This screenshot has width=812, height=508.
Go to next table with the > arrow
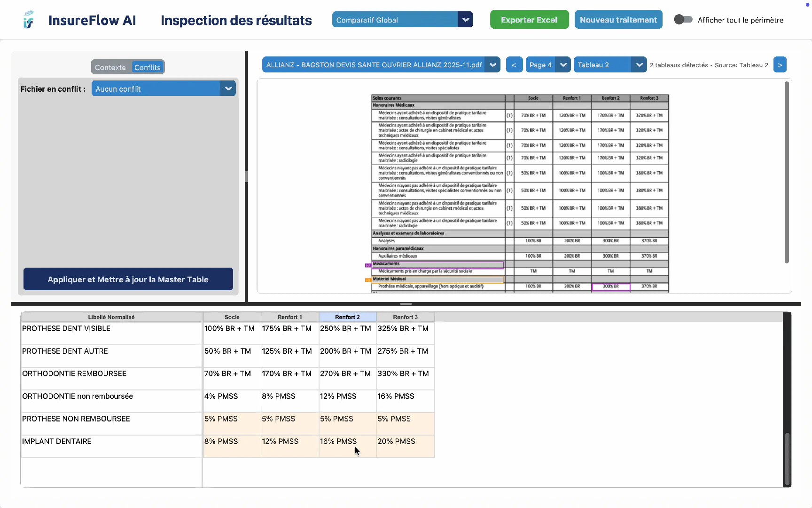[x=780, y=65]
